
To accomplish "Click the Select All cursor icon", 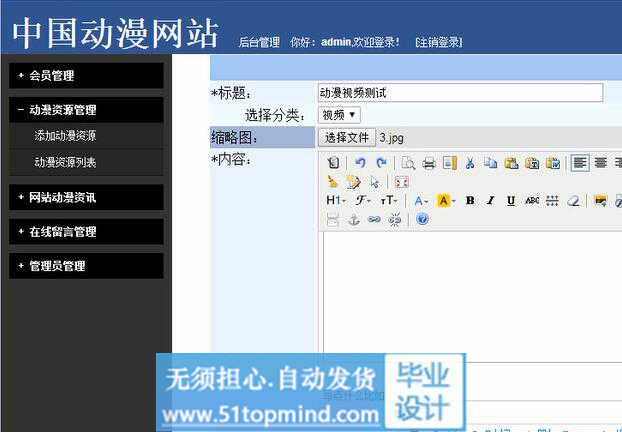I will click(374, 182).
